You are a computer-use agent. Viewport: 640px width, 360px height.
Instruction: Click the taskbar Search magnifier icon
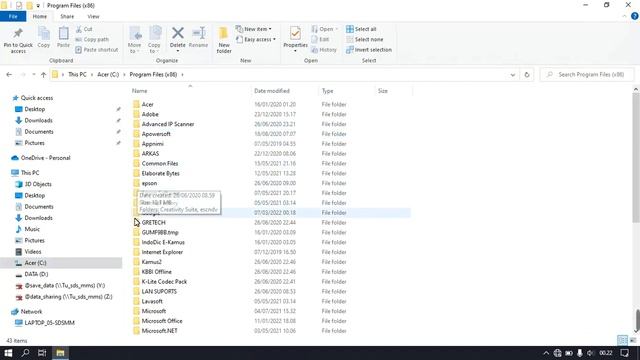(25, 353)
